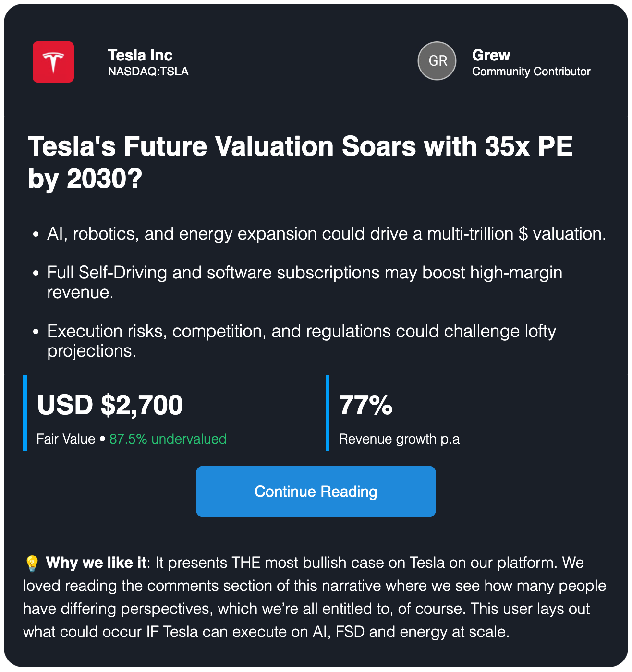Open the author profile named Grew
The image size is (632, 672).
coord(491,55)
